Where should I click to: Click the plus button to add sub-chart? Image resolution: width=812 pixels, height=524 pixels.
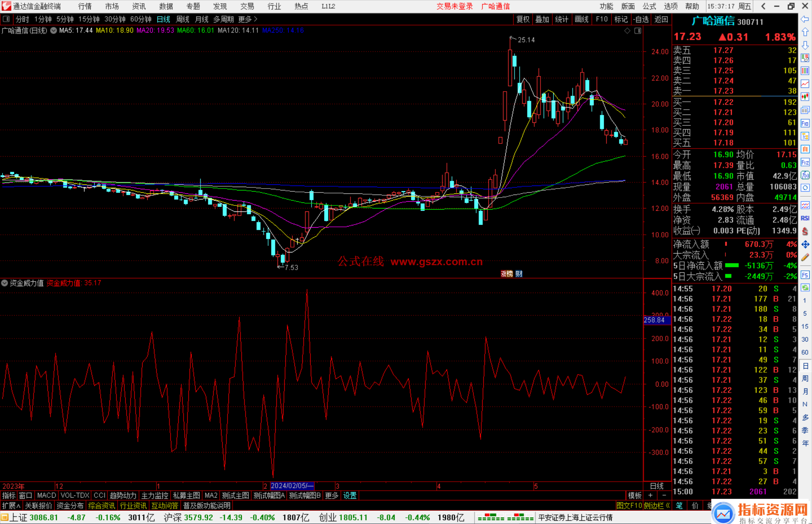tap(650, 495)
